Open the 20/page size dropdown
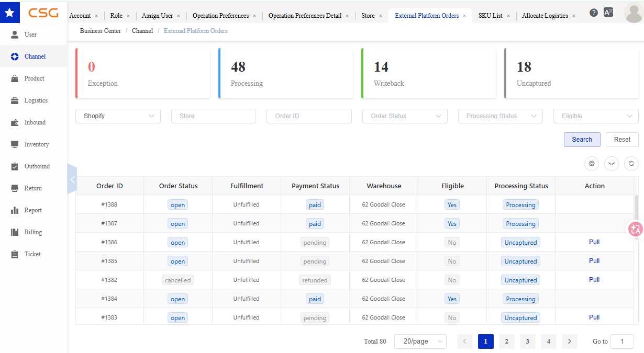The image size is (644, 353). (x=420, y=341)
